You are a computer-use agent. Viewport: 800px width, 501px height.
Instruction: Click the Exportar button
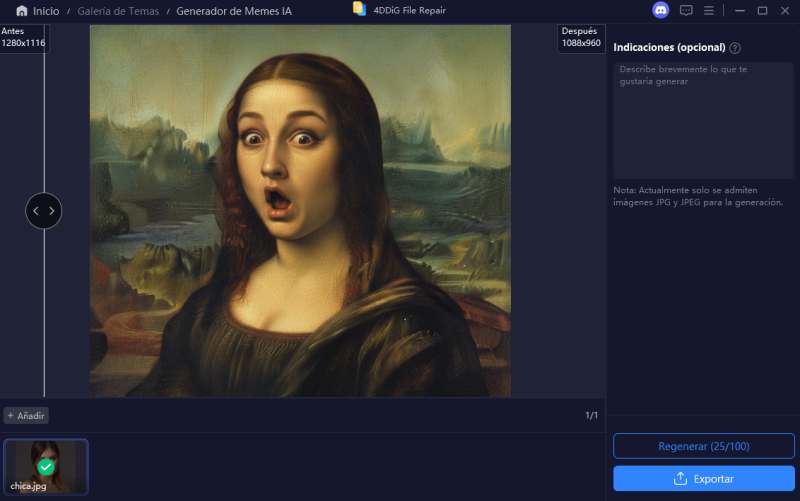tap(703, 478)
